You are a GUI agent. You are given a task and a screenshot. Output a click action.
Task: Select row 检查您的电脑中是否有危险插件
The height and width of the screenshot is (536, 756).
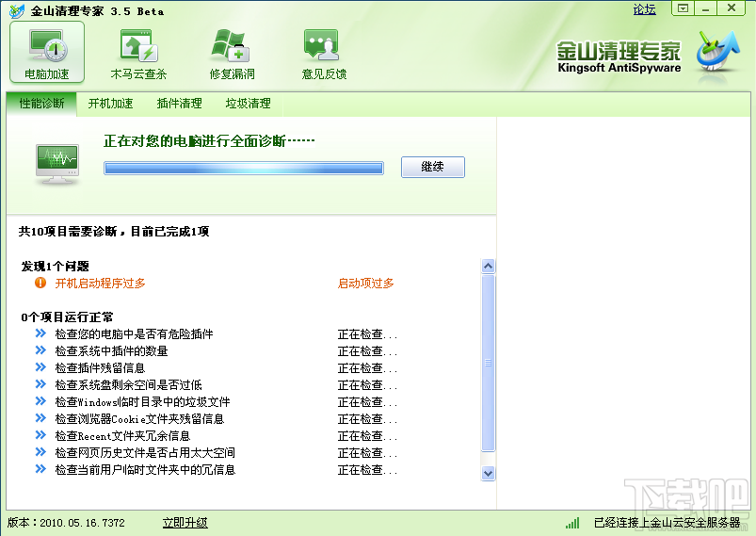[x=216, y=333]
